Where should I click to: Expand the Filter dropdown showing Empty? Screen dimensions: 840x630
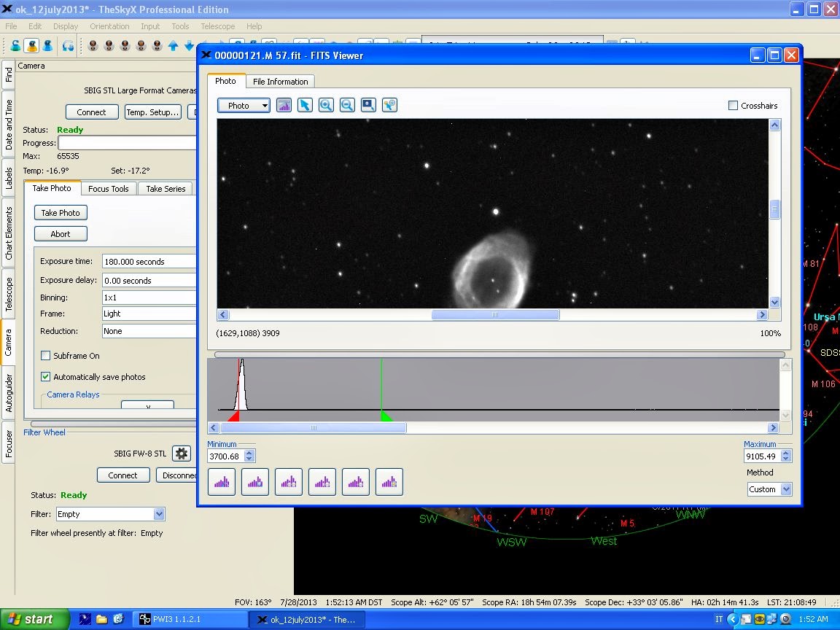(x=159, y=514)
